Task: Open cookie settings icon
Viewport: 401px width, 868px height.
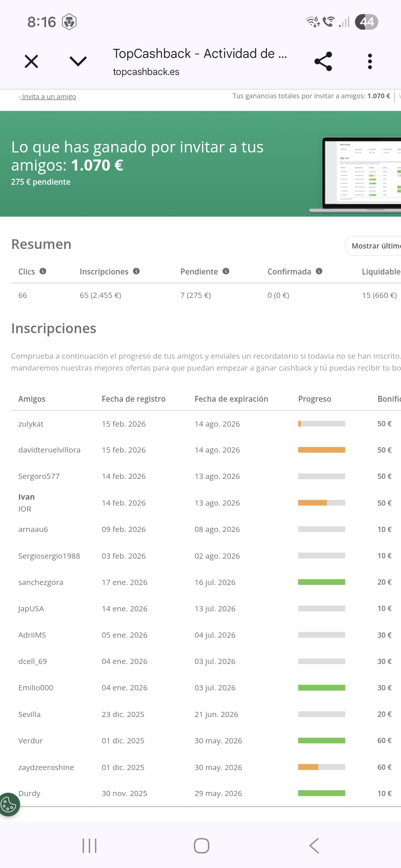Action: coord(9,805)
